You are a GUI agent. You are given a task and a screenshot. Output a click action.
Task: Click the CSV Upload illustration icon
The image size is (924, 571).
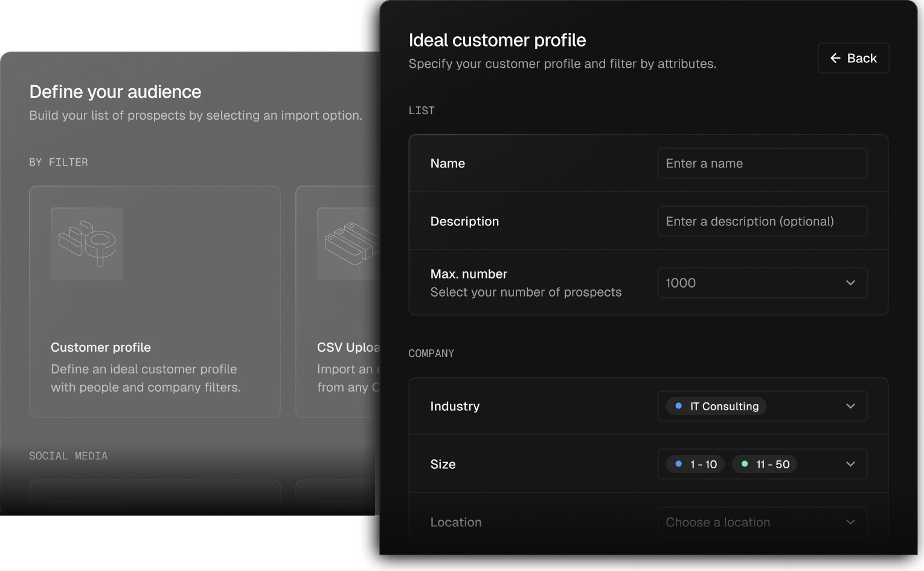pos(348,244)
